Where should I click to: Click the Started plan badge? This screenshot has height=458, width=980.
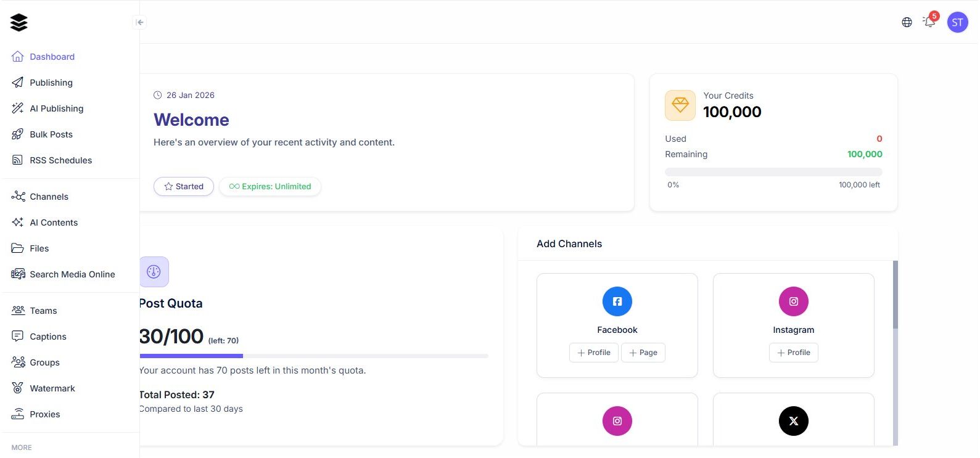point(184,187)
